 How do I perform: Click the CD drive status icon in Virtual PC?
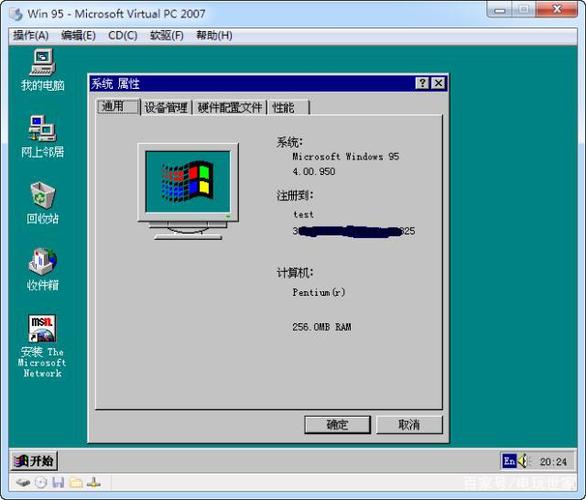point(41,483)
